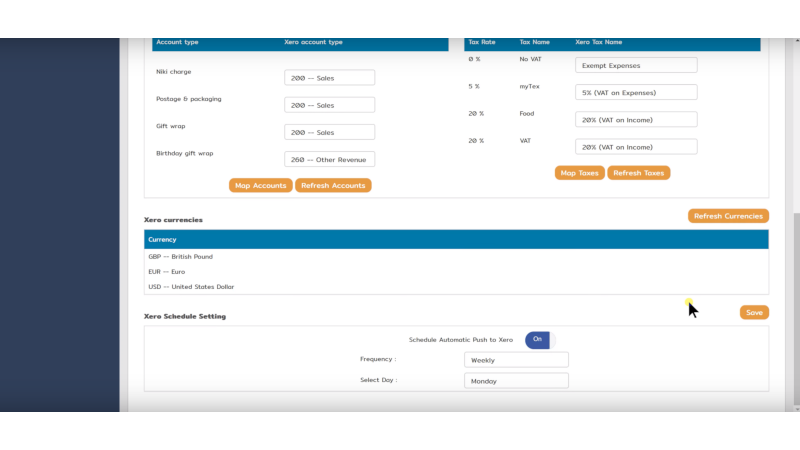Open Birthday gift wrap account dropdown
This screenshot has width=800, height=450.
pos(329,159)
